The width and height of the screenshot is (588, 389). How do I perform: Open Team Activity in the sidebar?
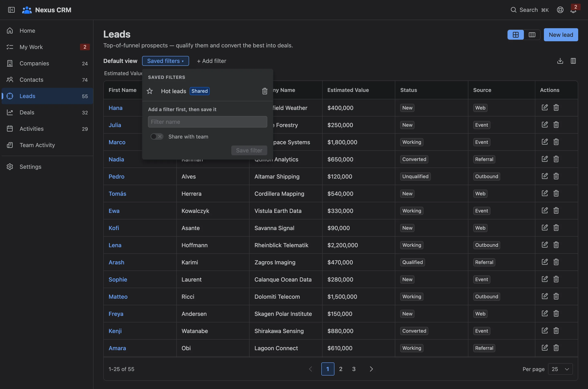click(x=47, y=145)
